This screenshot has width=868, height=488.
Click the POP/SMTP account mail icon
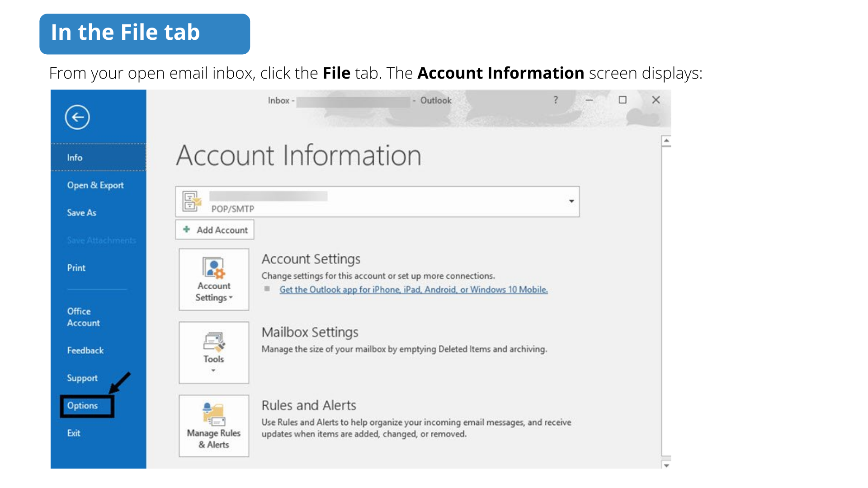(x=191, y=202)
